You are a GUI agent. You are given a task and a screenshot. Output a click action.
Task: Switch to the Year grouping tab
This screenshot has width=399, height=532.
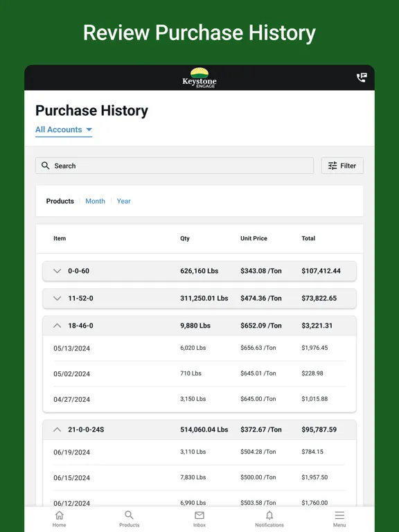pyautogui.click(x=123, y=201)
